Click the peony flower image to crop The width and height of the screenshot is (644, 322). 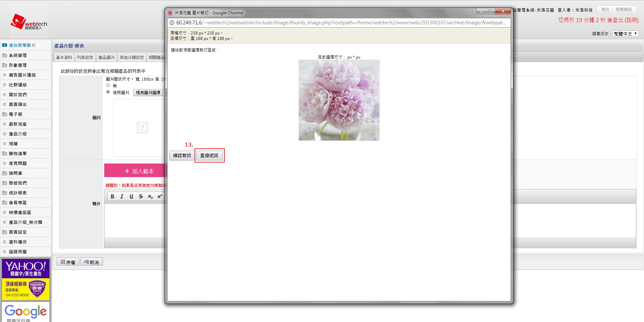pos(339,100)
